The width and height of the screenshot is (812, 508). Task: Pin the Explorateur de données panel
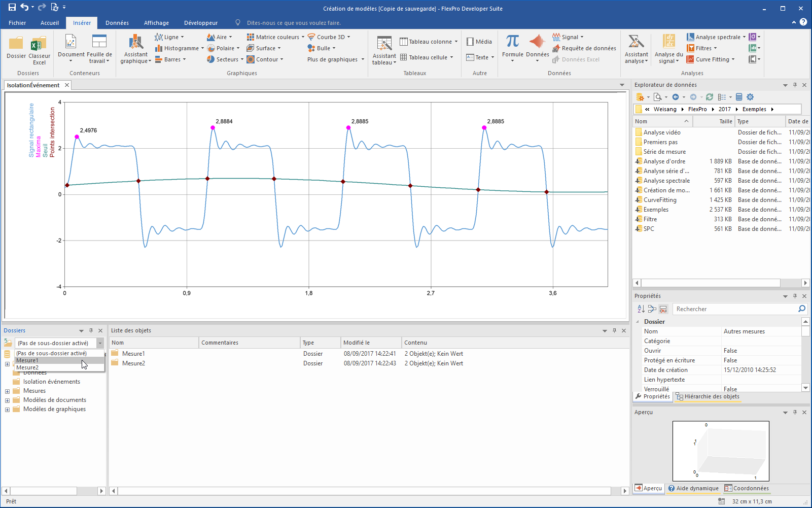pyautogui.click(x=795, y=85)
